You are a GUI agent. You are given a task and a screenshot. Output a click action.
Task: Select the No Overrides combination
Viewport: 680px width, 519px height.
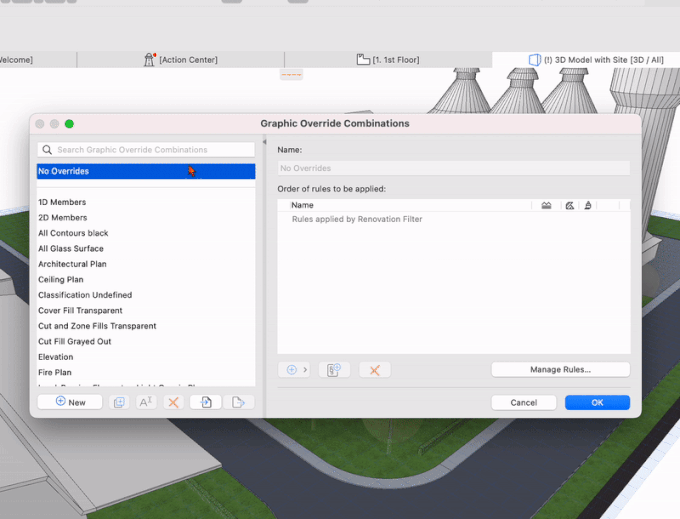[x=146, y=171]
